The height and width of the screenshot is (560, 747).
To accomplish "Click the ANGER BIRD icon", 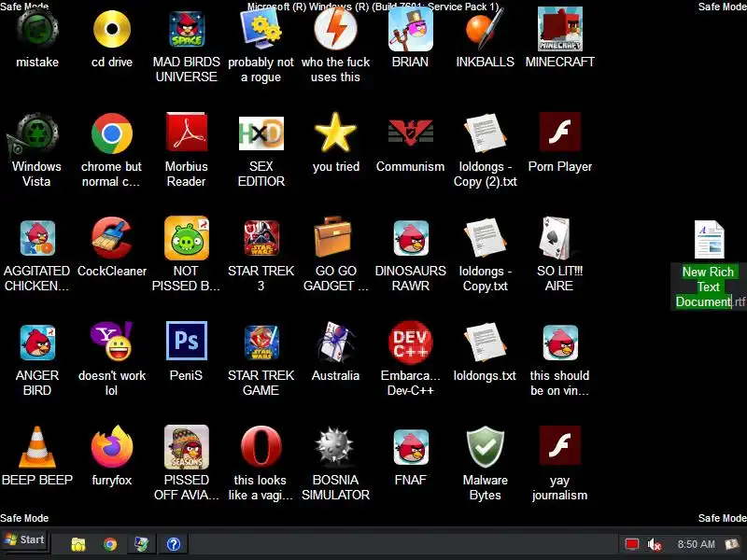I will [37, 343].
